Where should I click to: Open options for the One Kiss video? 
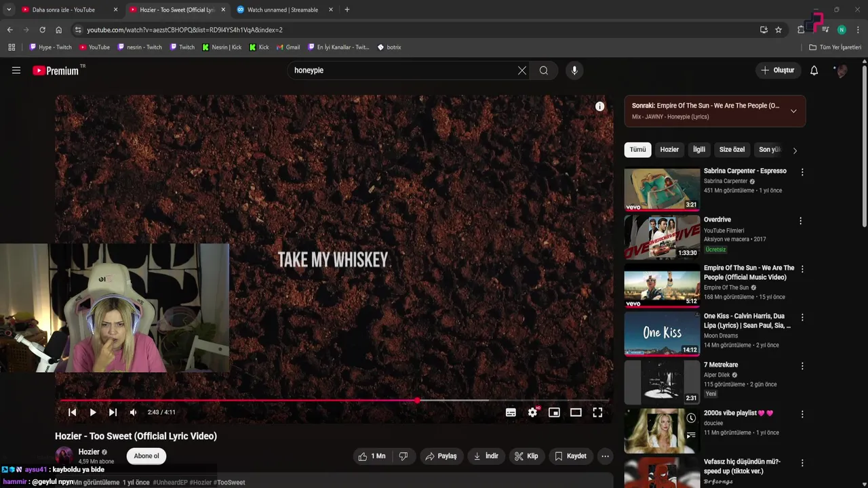tap(802, 317)
